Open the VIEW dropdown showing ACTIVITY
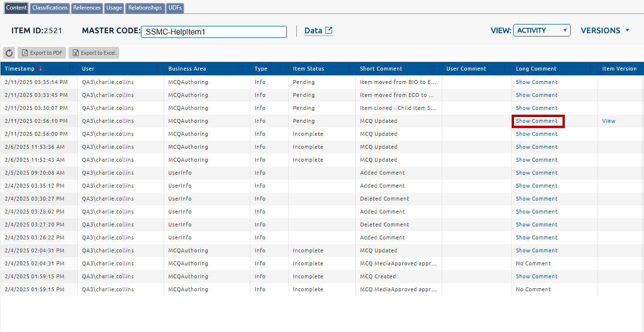The image size is (644, 332). [x=541, y=30]
